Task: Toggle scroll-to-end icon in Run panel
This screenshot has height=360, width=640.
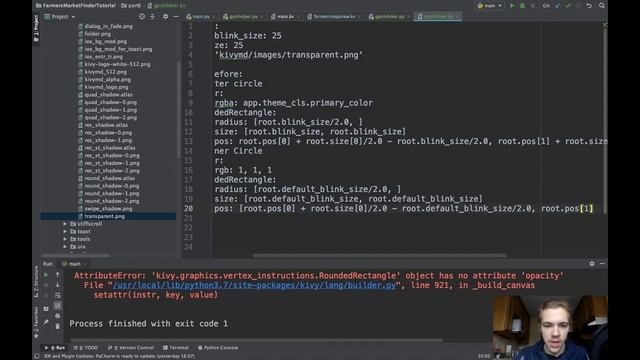Action: 58,305
